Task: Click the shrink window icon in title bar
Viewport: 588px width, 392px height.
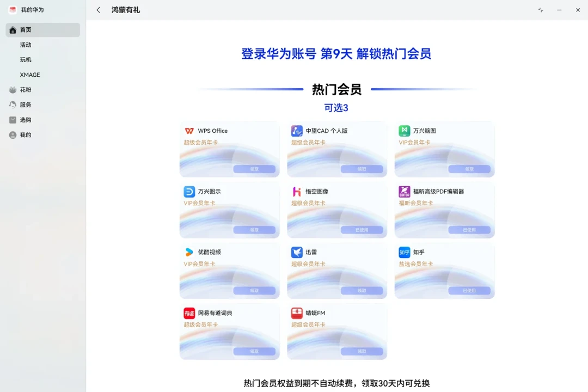Action: [x=541, y=10]
